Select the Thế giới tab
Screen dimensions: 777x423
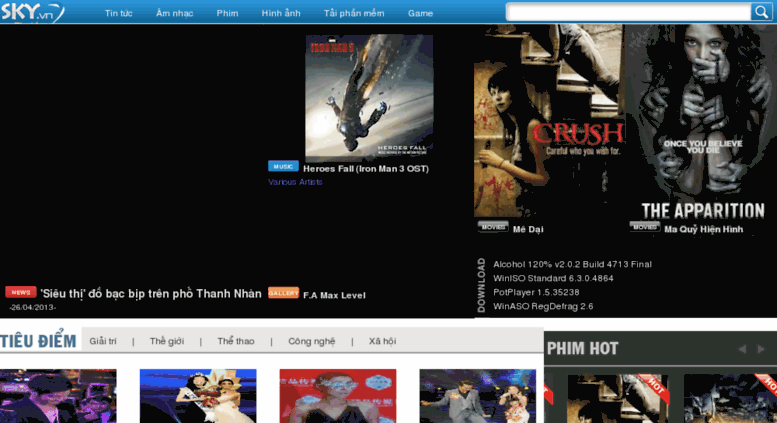point(166,341)
